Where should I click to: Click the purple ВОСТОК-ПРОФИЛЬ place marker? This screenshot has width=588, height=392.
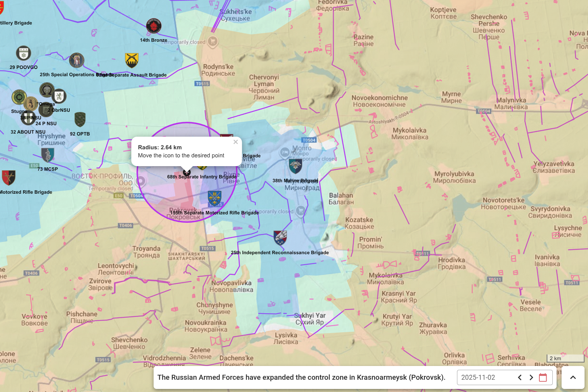point(141,181)
